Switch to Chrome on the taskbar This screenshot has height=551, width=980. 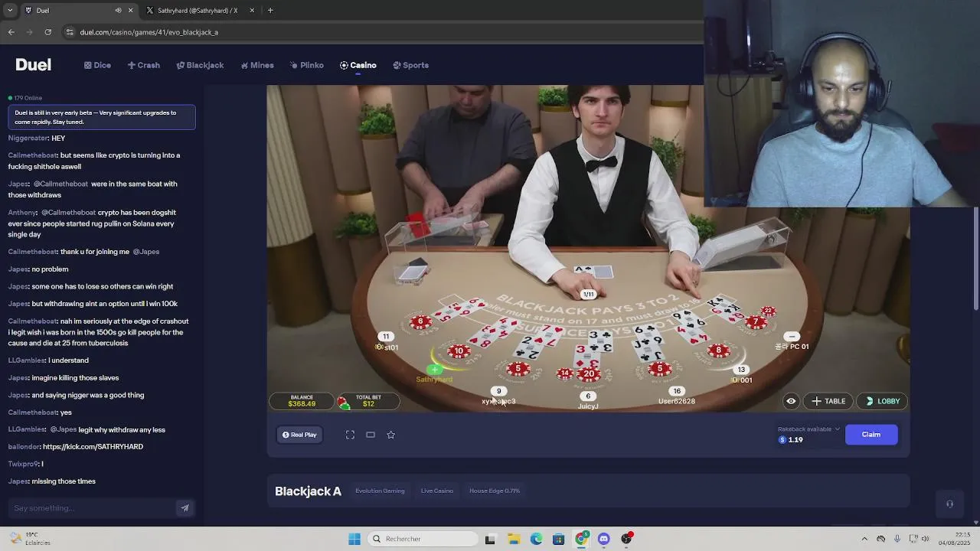click(x=581, y=539)
